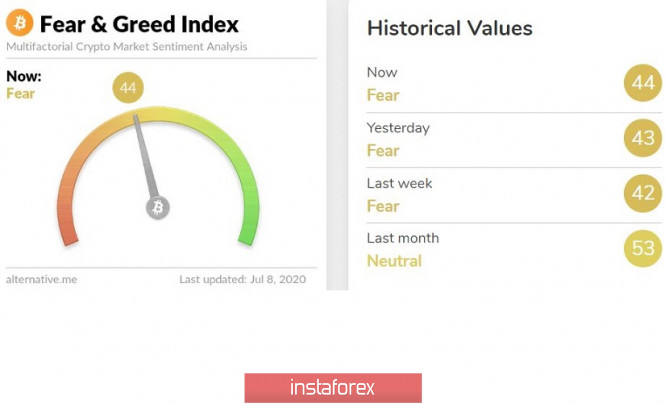Click the instaforex watermark logo
The height and width of the screenshot is (404, 665).
[x=332, y=387]
